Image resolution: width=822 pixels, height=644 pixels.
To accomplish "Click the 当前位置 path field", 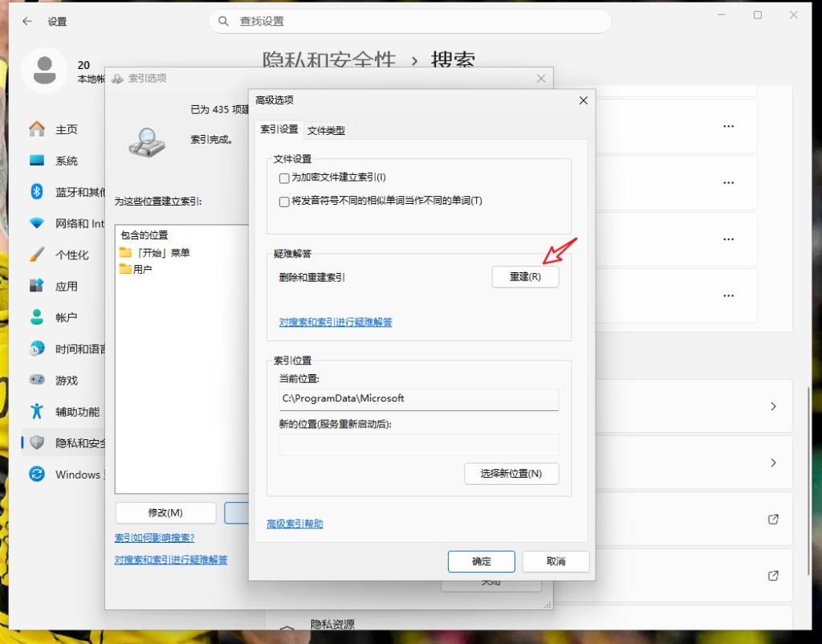I will pos(419,399).
